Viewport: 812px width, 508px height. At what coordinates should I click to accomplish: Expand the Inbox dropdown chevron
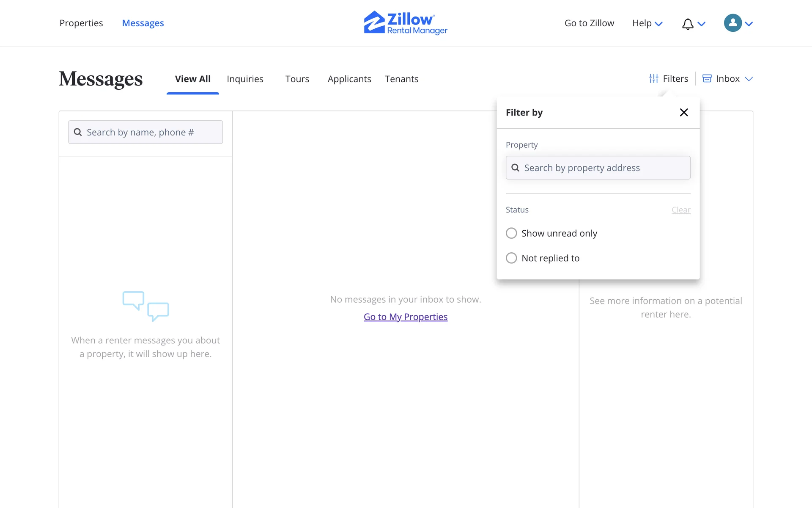pos(749,79)
